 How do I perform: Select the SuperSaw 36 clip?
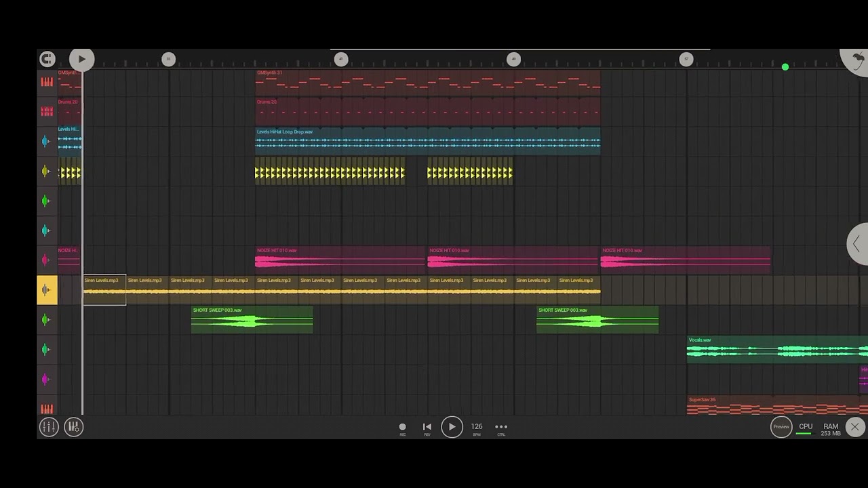tap(777, 405)
